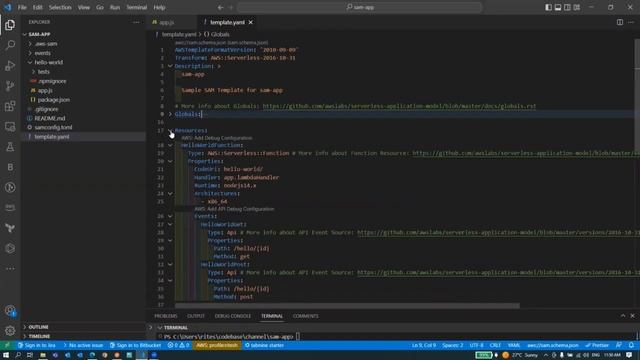Toggle primary side bar layout icon

tap(548, 7)
